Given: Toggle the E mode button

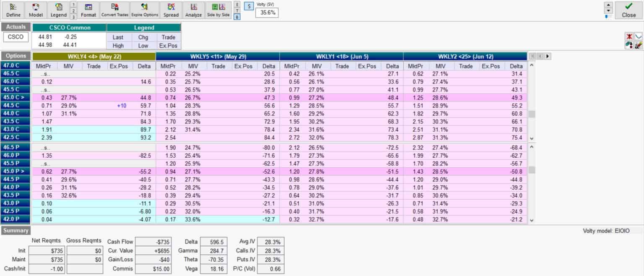Looking at the screenshot, I should click(x=237, y=5).
